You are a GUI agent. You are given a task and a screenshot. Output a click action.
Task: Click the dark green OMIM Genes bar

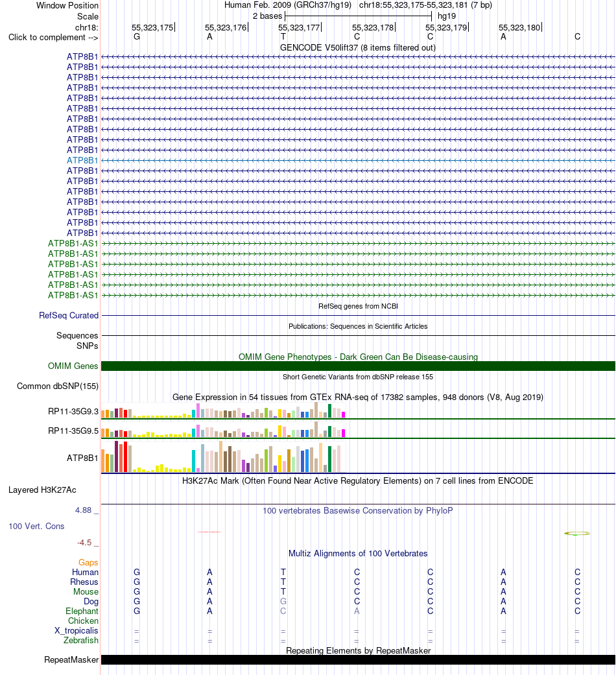tap(358, 366)
